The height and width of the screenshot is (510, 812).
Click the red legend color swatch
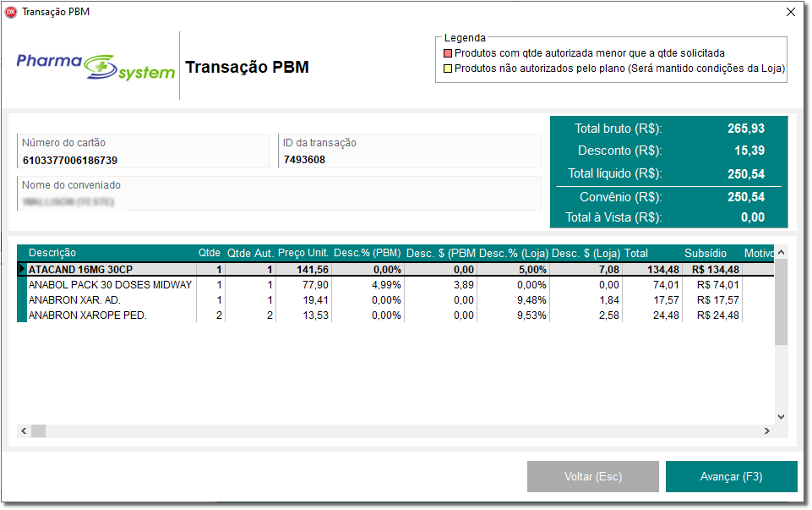tap(448, 53)
